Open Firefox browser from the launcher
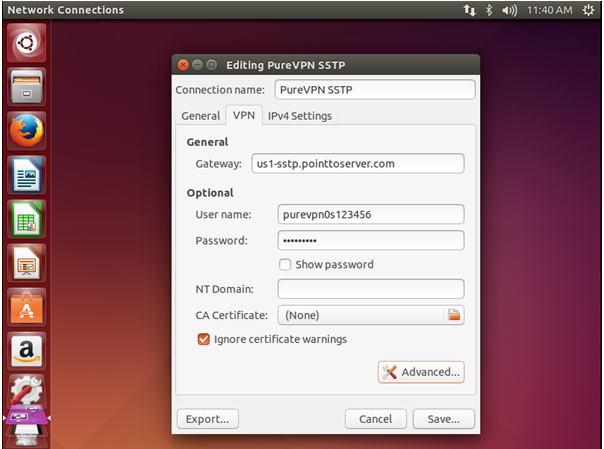Screen dimensions: 604x449 click(x=27, y=131)
